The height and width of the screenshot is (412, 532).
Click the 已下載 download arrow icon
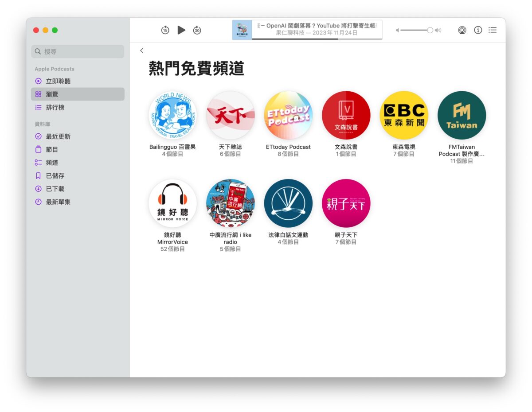[38, 189]
